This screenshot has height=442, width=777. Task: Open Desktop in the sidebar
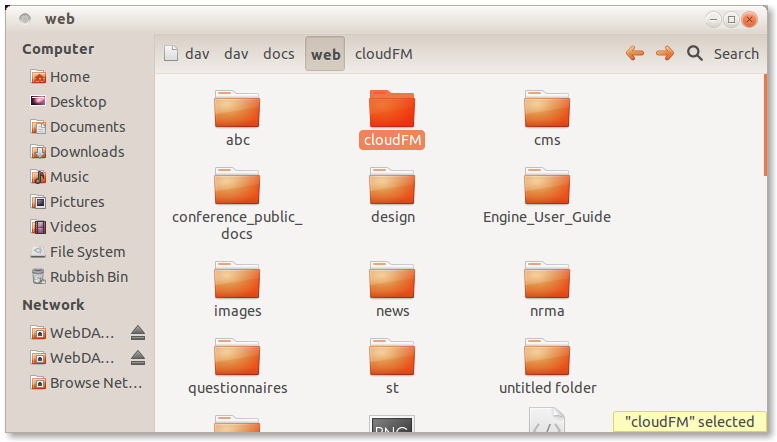pos(68,102)
